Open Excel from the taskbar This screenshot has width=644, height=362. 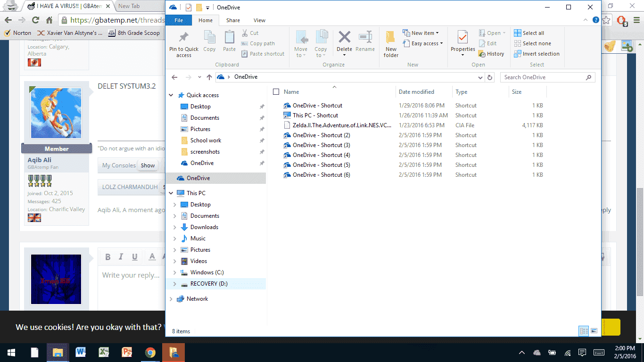click(104, 352)
